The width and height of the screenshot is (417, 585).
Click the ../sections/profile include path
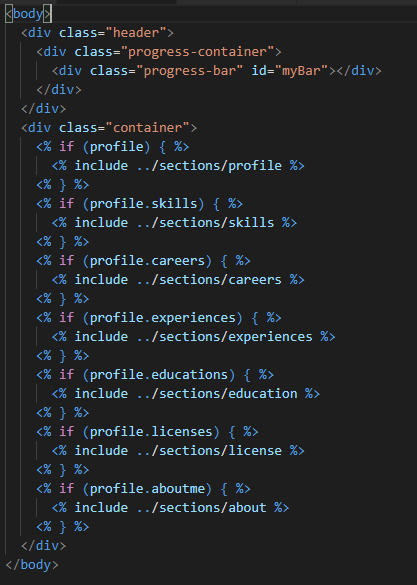click(x=209, y=166)
